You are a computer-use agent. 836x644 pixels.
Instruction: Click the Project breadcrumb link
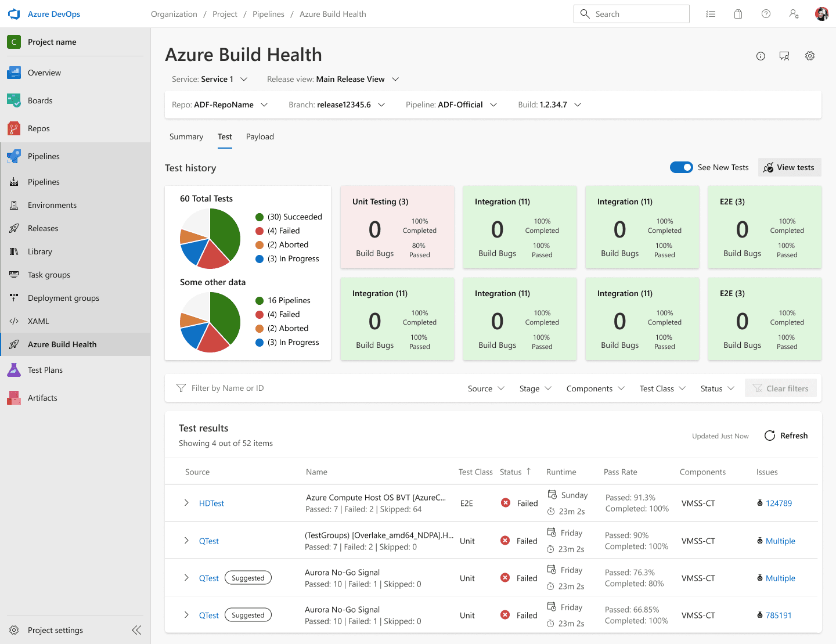pyautogui.click(x=225, y=14)
